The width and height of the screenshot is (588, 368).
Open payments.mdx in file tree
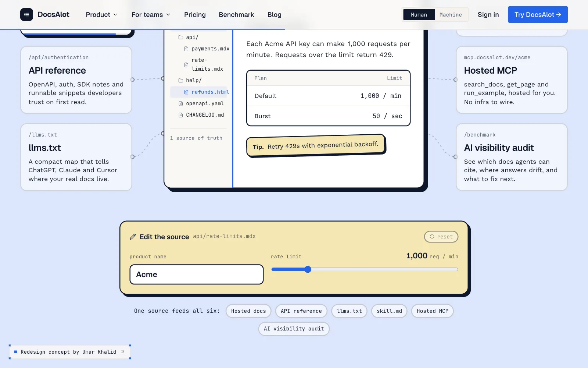[x=207, y=49]
